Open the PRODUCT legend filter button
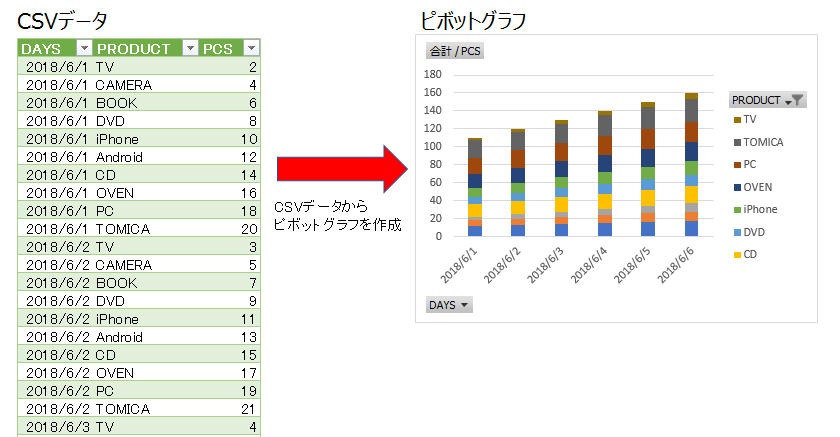This screenshot has height=437, width=840. (767, 100)
